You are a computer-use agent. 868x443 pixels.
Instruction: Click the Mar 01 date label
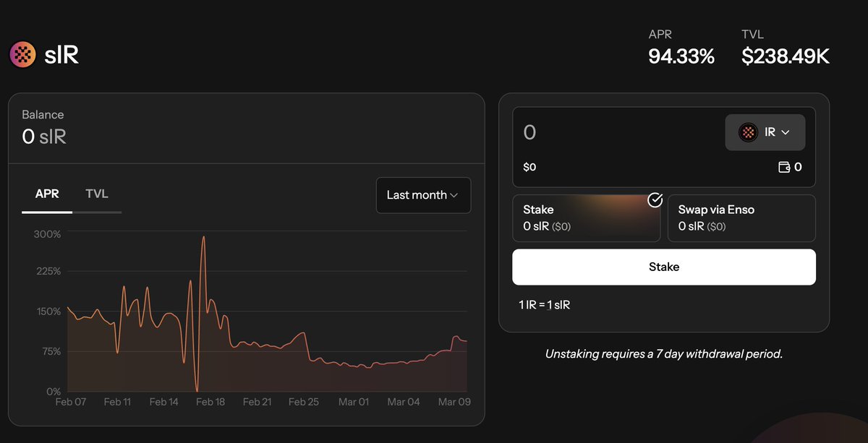(x=354, y=402)
